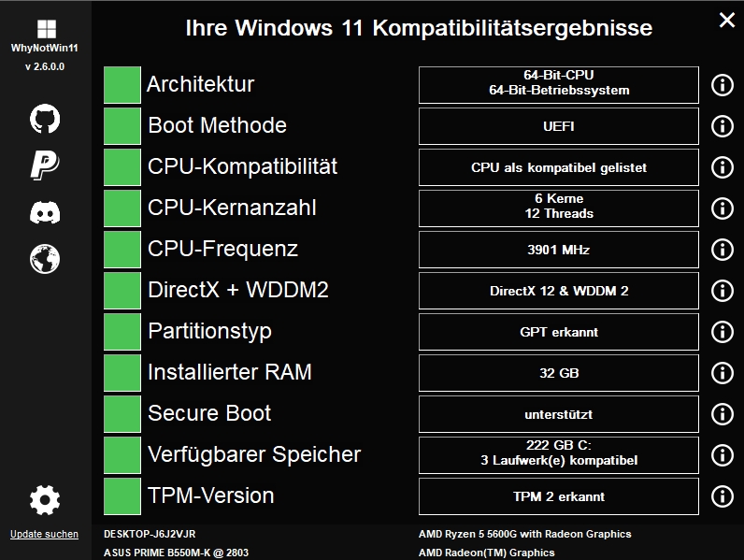Open the Discord server icon
The image size is (744, 560).
point(45,212)
